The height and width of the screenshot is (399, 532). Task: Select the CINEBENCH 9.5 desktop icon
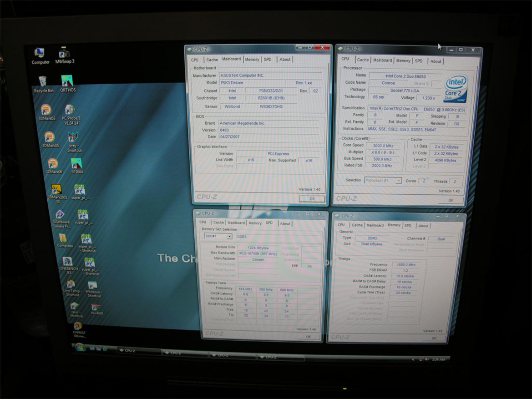coord(68,265)
